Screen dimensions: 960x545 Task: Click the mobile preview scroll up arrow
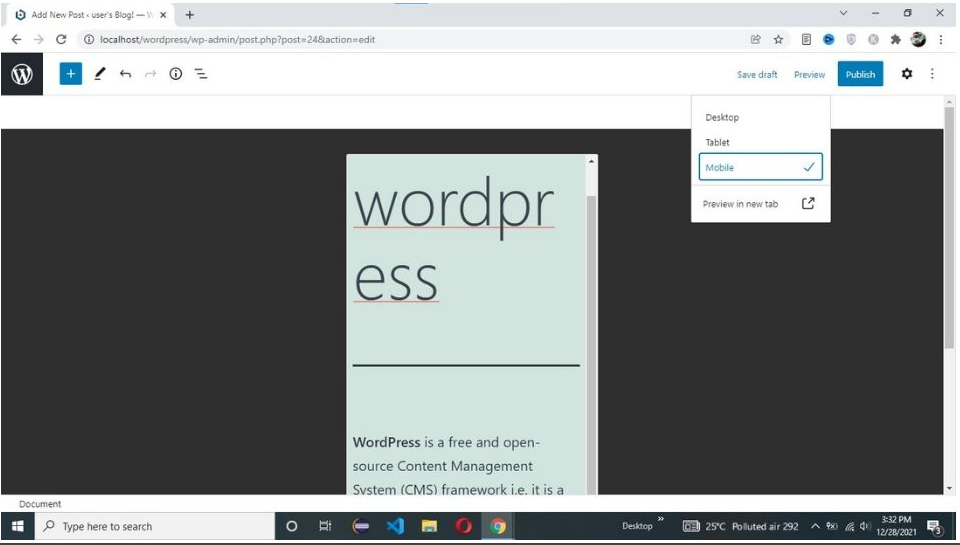pyautogui.click(x=591, y=162)
